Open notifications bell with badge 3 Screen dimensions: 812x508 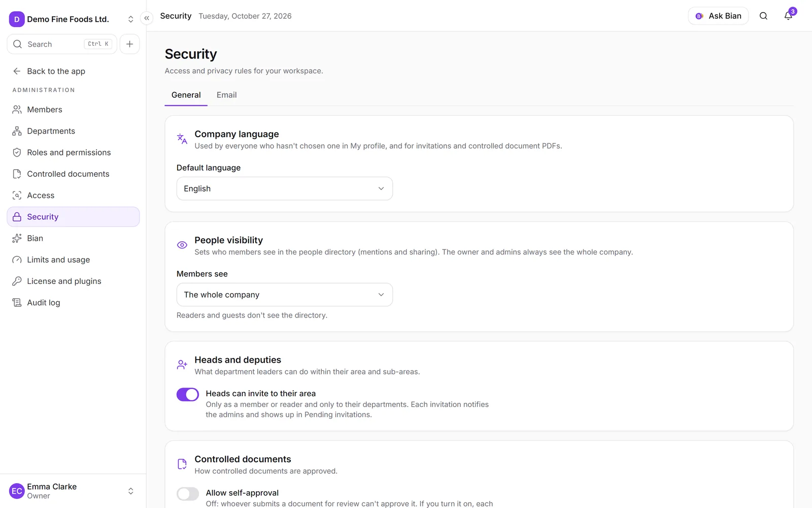tap(788, 16)
